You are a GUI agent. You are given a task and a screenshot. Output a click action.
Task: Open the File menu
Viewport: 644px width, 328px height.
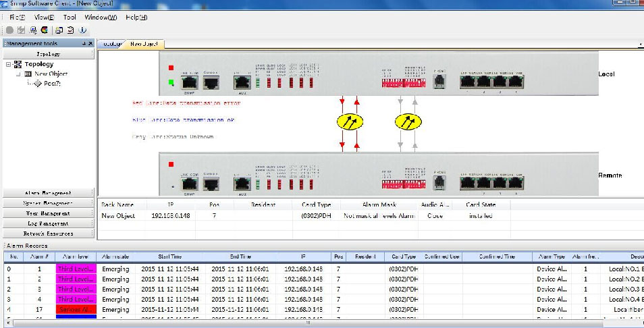click(x=18, y=18)
